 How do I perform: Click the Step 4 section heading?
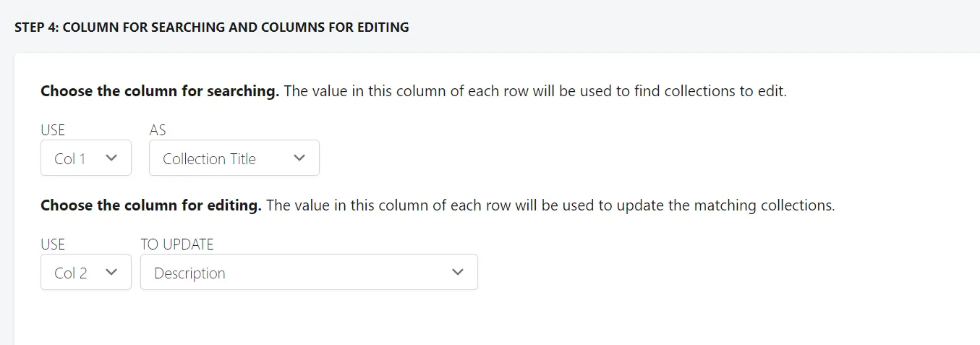211,27
